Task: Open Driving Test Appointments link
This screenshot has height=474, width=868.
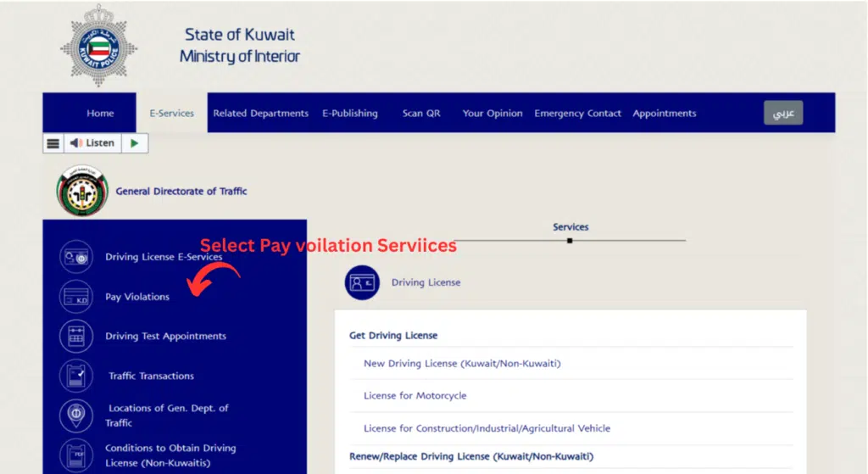Action: point(165,336)
